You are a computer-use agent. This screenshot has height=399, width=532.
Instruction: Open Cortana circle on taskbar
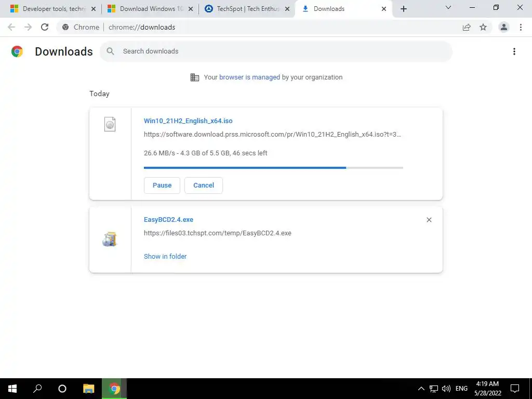click(x=62, y=389)
